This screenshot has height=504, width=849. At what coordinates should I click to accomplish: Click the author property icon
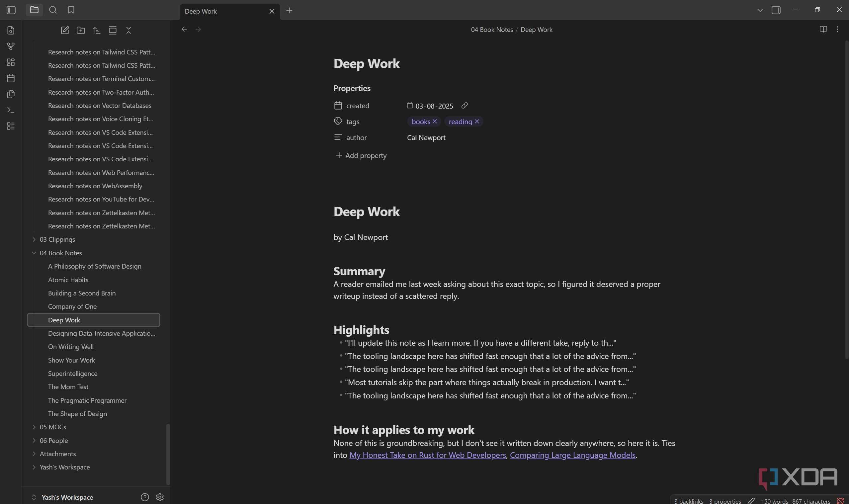click(338, 137)
